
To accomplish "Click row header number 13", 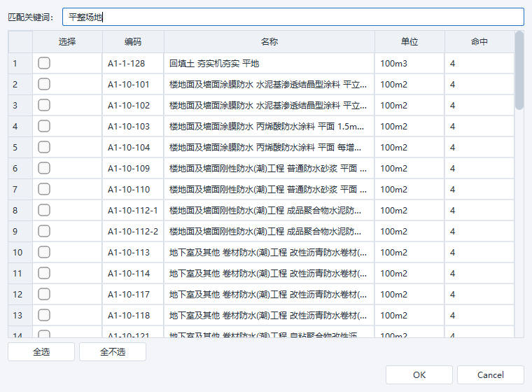I will click(20, 316).
